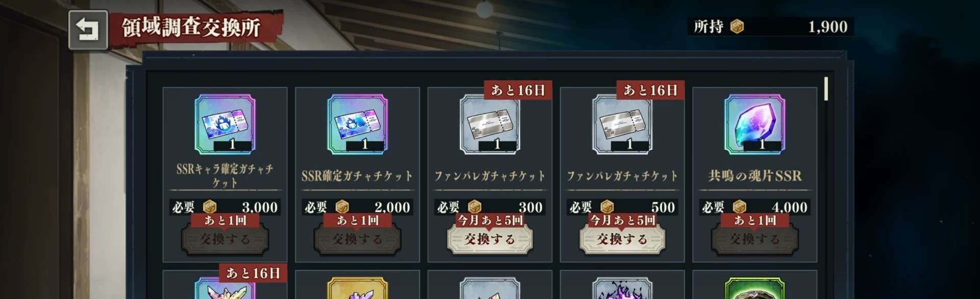The width and height of the screenshot is (980, 299).
Task: Tap the SSR確定ガチャチケット ticket icon
Action: [x=357, y=124]
